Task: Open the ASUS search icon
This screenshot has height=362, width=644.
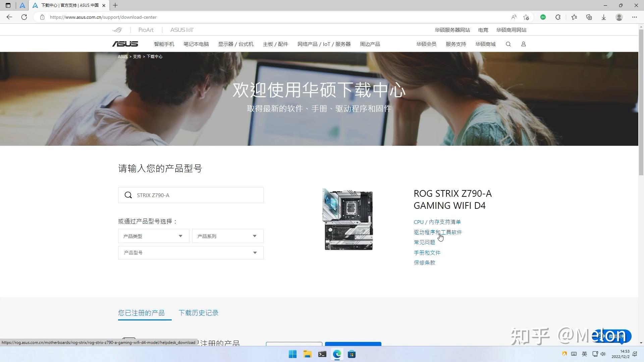Action: pos(508,44)
